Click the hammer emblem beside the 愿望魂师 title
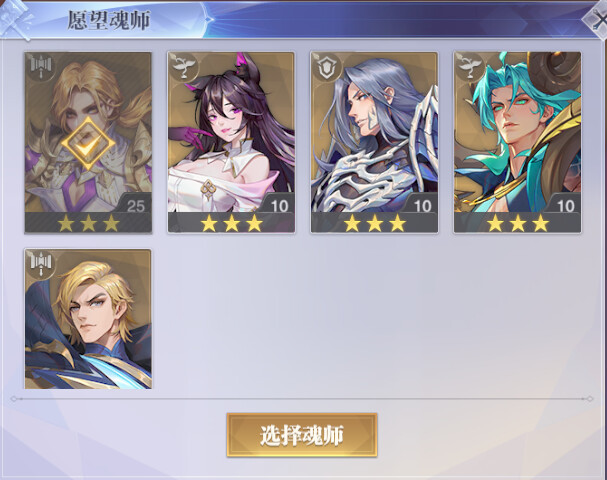The height and width of the screenshot is (480, 607). click(16, 19)
